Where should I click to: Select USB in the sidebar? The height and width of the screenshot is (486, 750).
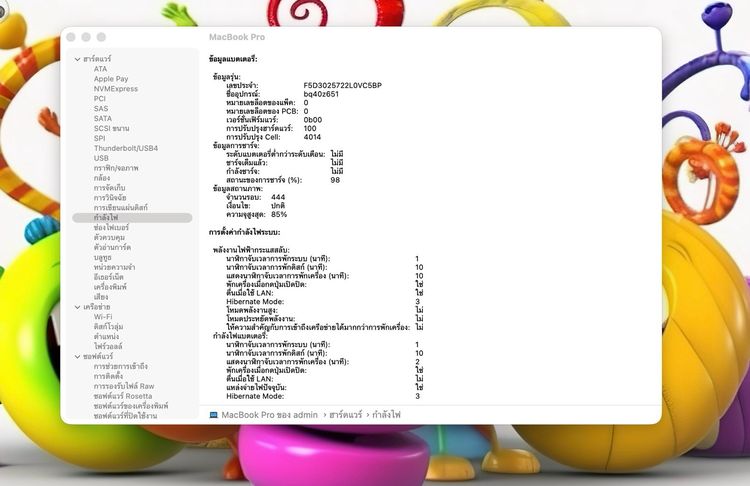101,158
